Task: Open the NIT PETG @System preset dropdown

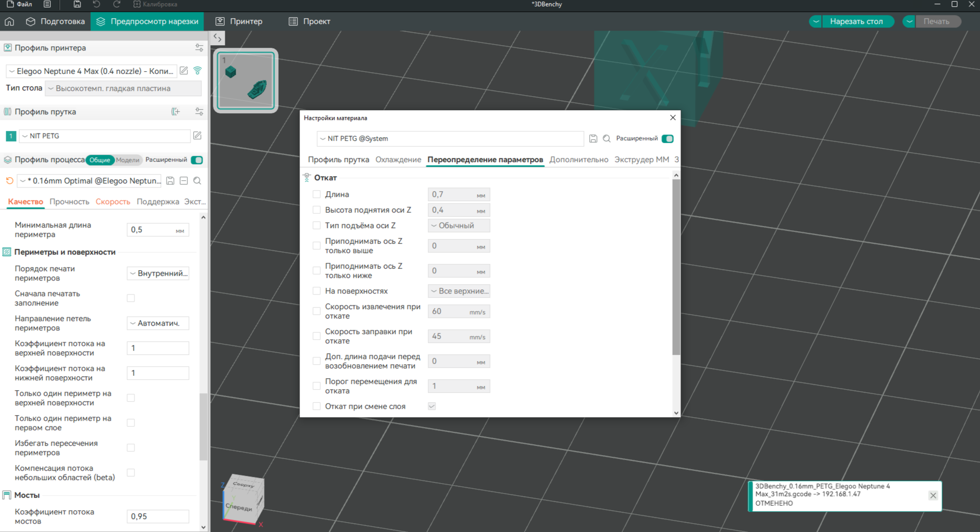Action: tap(450, 139)
